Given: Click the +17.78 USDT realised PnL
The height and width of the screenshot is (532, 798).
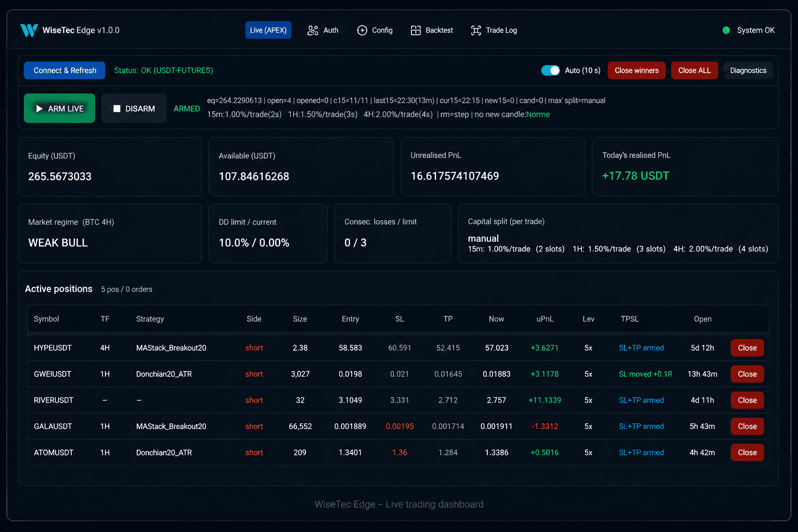Looking at the screenshot, I should (635, 176).
